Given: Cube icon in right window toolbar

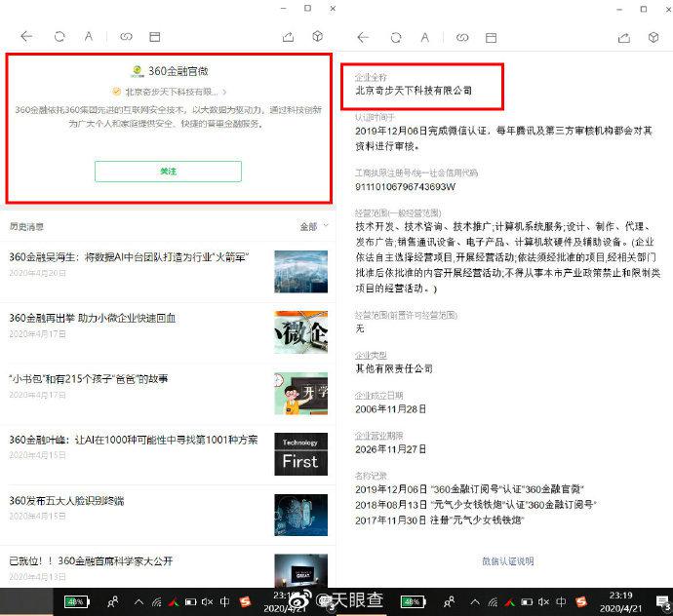Looking at the screenshot, I should pyautogui.click(x=653, y=37).
